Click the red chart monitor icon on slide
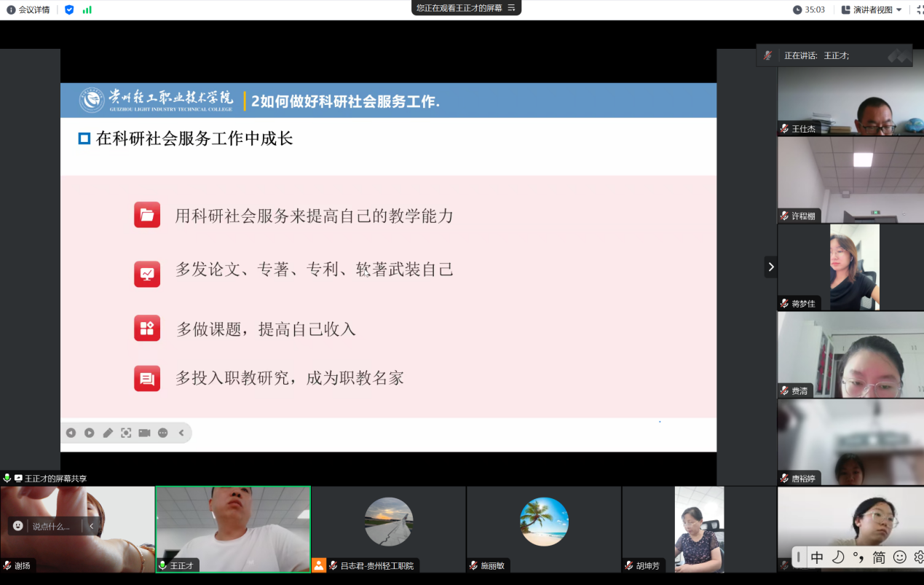924x585 pixels. click(x=147, y=274)
